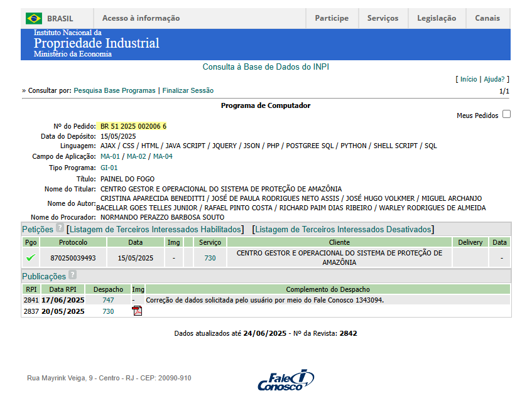Viewport: 532px width, 413px height.
Task: Toggle the Meus Pedidos checkbox
Action: pos(506,114)
